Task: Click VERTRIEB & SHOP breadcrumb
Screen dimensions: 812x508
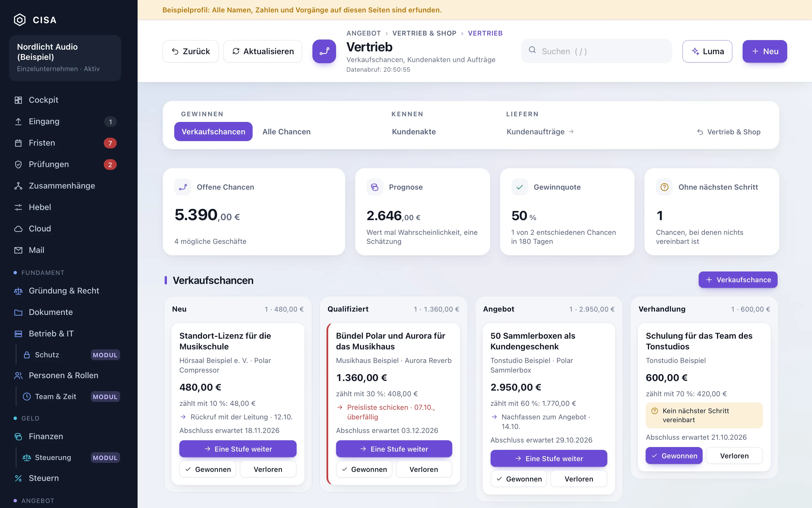Action: tap(424, 33)
